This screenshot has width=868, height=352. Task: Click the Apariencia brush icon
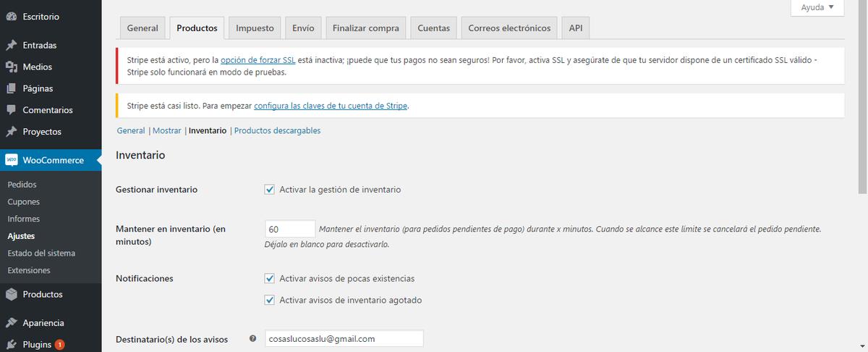[x=11, y=323]
